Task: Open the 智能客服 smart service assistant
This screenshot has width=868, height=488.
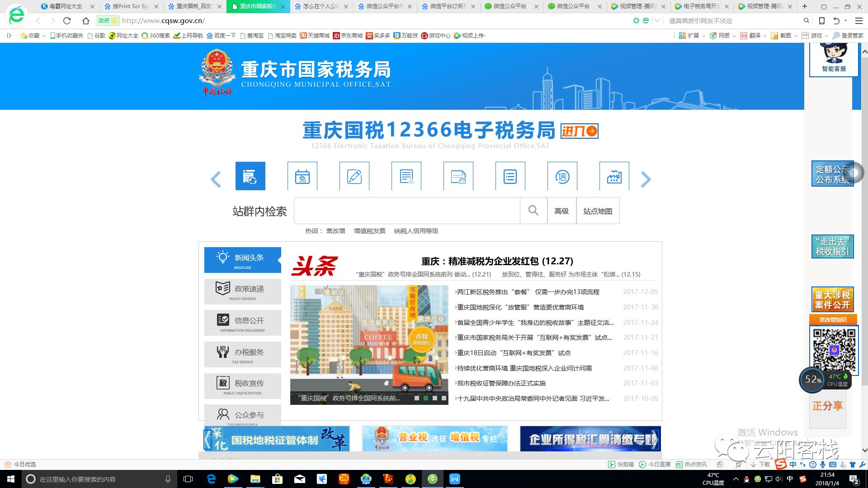Action: pos(833,59)
